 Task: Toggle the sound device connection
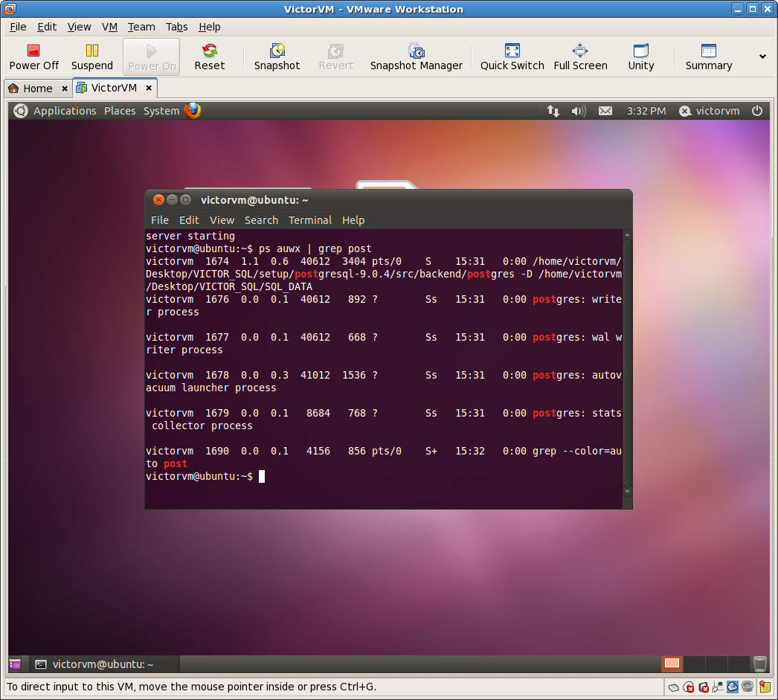pyautogui.click(x=747, y=687)
